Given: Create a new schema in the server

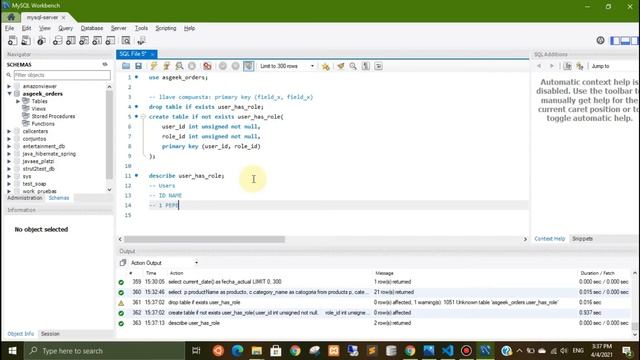Looking at the screenshot, I should [58, 40].
